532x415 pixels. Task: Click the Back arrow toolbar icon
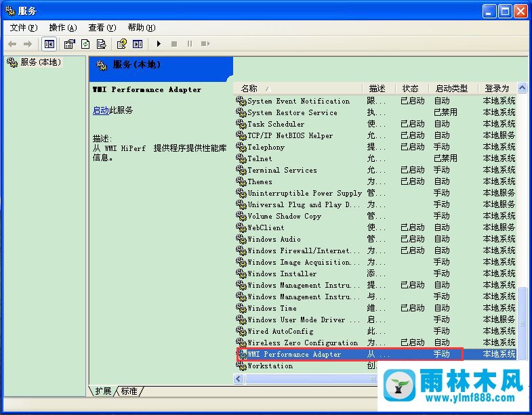[12, 44]
